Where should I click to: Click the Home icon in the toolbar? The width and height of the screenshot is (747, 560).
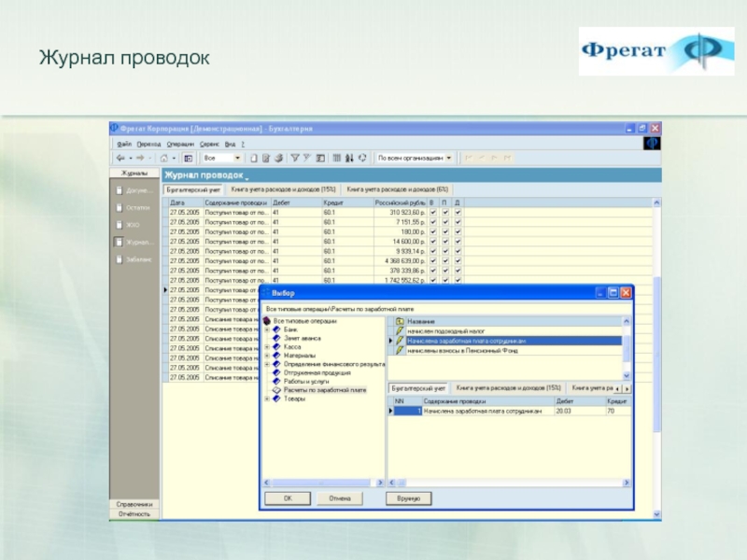pyautogui.click(x=164, y=158)
